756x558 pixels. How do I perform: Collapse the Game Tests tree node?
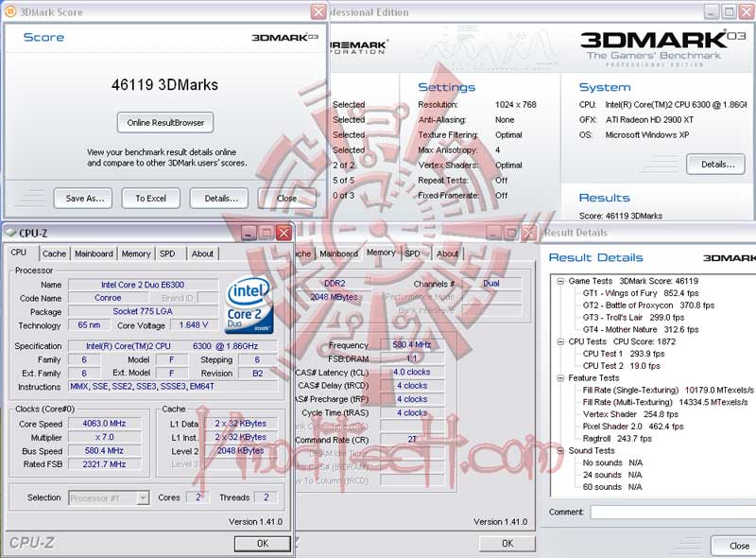point(560,281)
